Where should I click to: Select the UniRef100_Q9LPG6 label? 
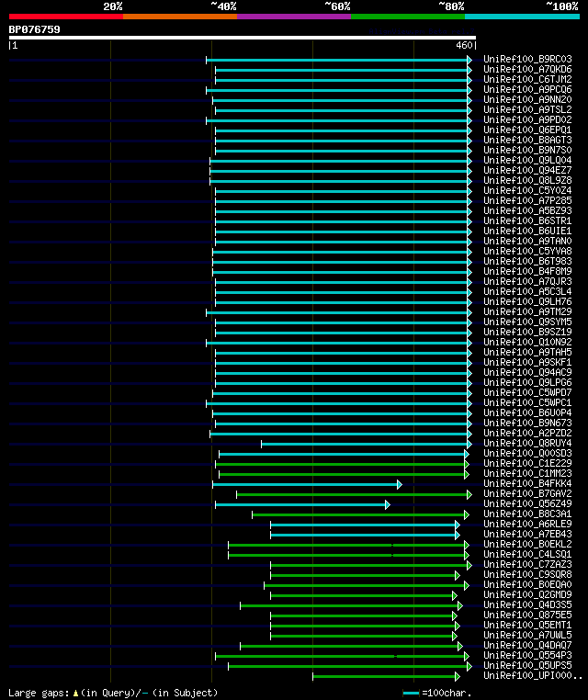pos(527,382)
